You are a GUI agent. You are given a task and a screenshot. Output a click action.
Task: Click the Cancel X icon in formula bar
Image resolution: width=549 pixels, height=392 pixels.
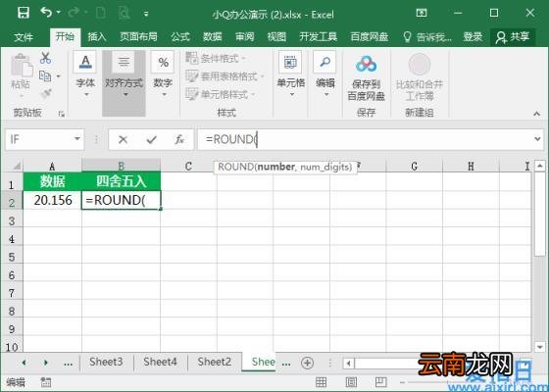point(123,139)
